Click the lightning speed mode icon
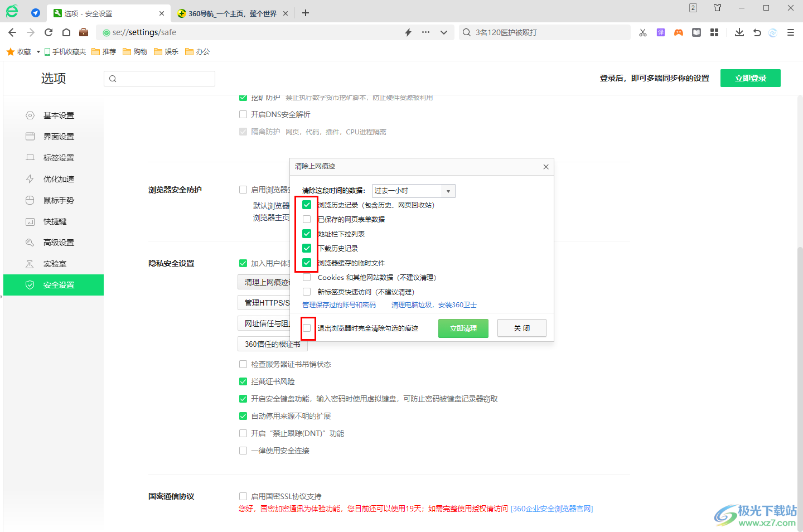Image resolution: width=803 pixels, height=532 pixels. pos(408,32)
